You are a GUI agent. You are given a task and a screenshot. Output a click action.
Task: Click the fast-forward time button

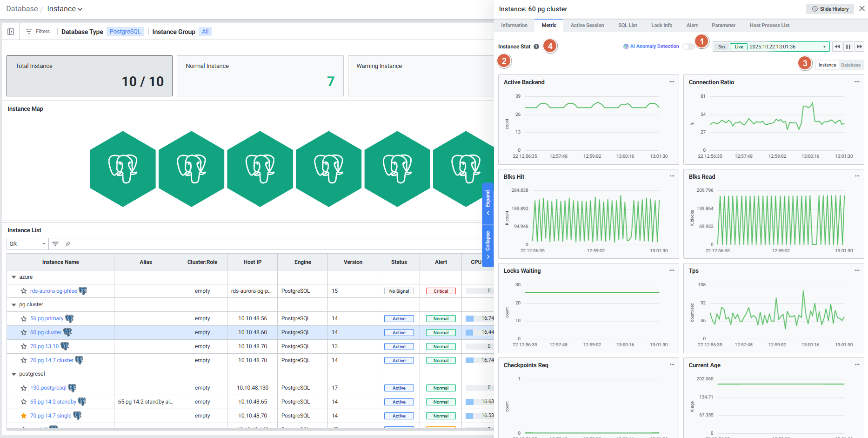(860, 47)
